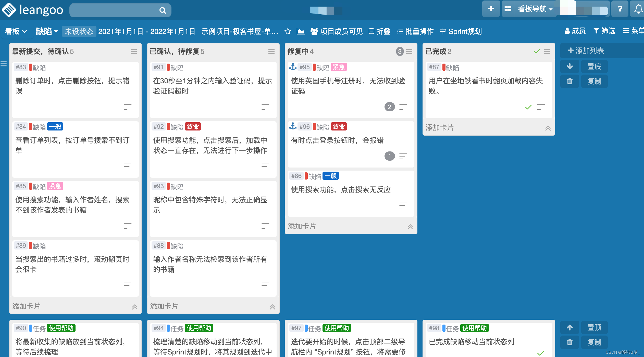The image size is (644, 357).
Task: Expand the 看板 dropdown
Action: [x=16, y=31]
